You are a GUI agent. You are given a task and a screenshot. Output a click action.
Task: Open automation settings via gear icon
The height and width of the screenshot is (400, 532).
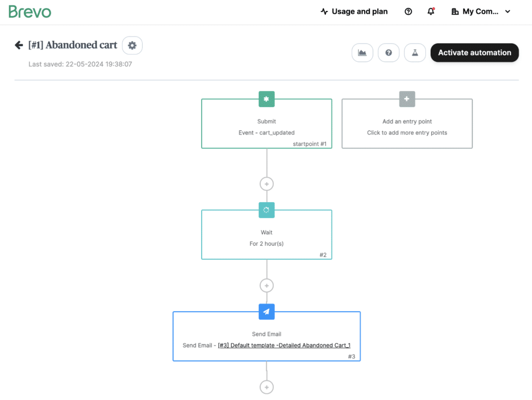(x=132, y=45)
